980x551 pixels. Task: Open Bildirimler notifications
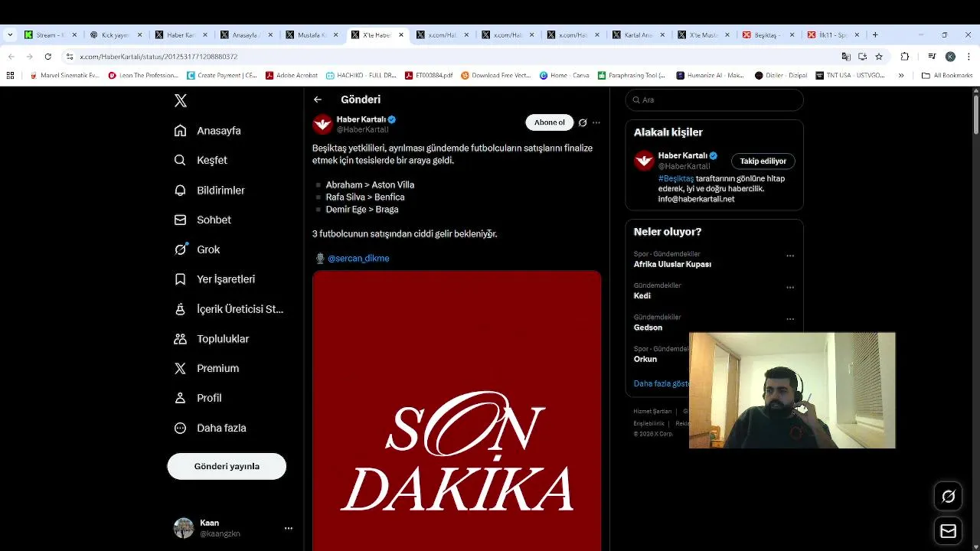[x=210, y=190]
